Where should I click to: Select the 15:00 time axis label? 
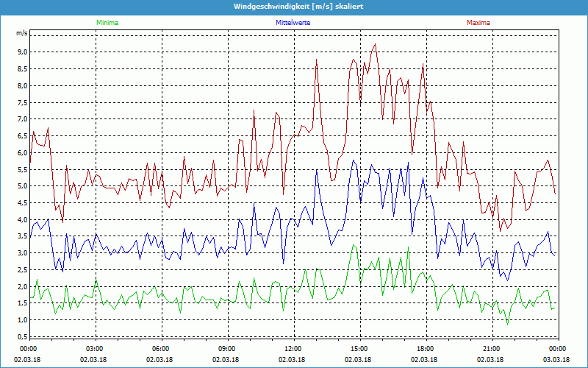[x=359, y=349]
